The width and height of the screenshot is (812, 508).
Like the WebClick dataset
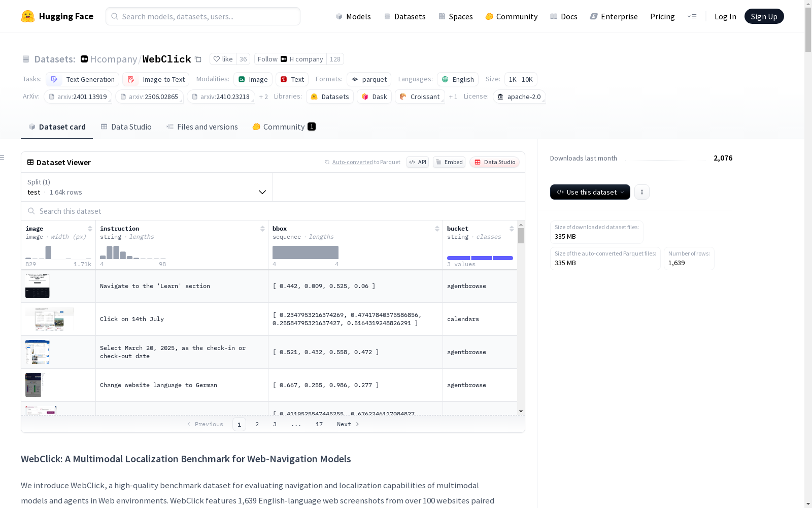coord(223,59)
